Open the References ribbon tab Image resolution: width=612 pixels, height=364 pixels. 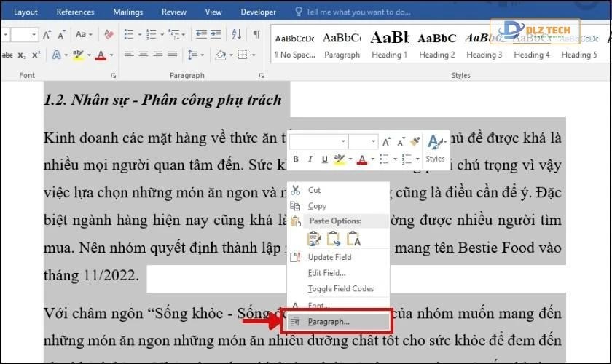75,12
